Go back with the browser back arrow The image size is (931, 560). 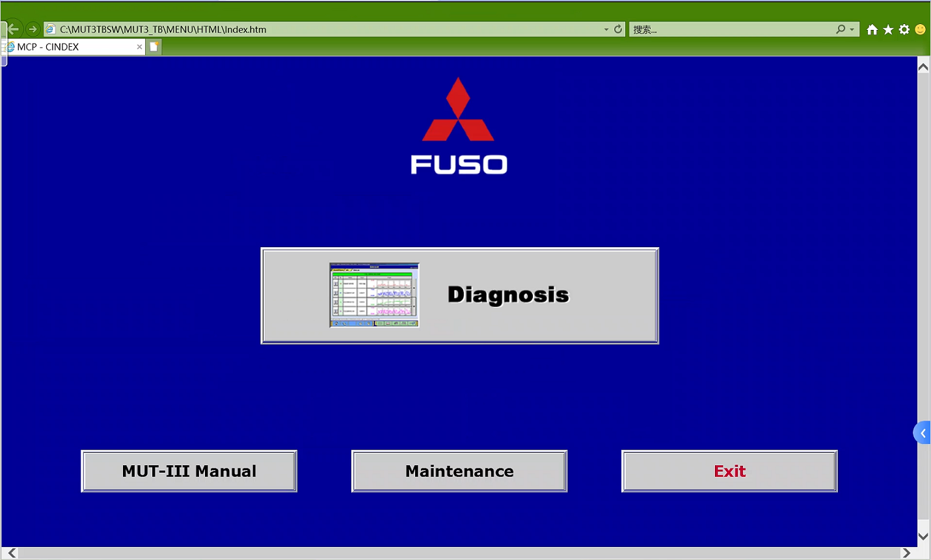[13, 29]
